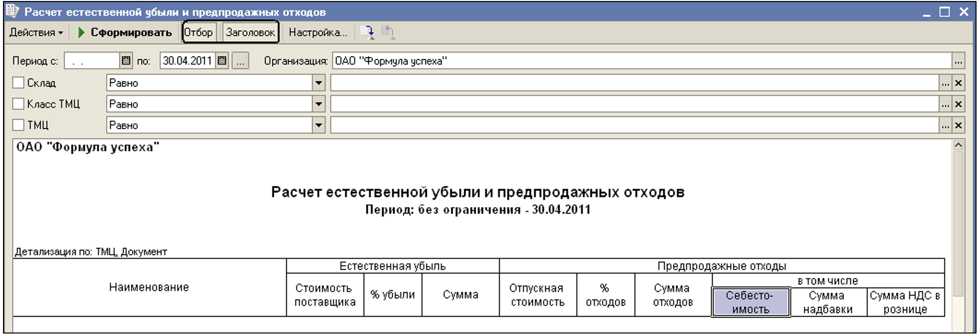Click the % отходов column header
The image size is (980, 335).
tap(605, 295)
